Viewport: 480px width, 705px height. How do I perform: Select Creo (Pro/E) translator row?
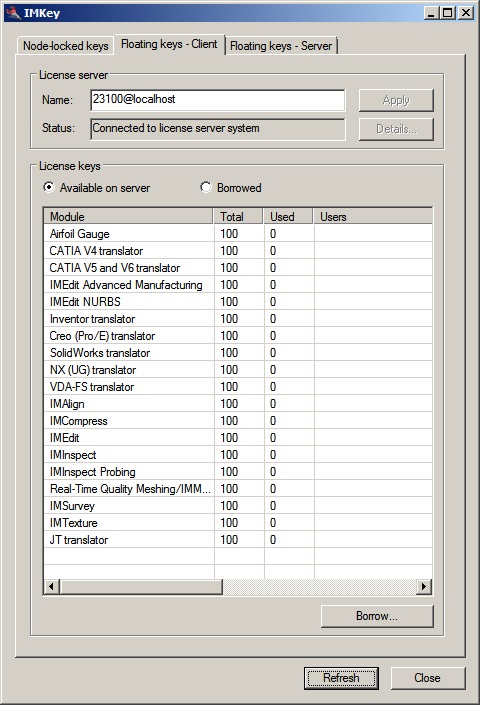pyautogui.click(x=238, y=336)
